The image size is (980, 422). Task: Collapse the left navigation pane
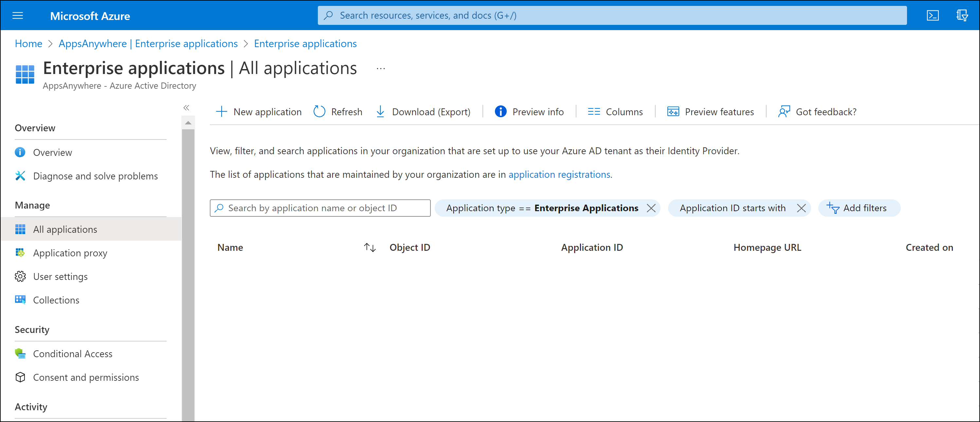(x=187, y=108)
